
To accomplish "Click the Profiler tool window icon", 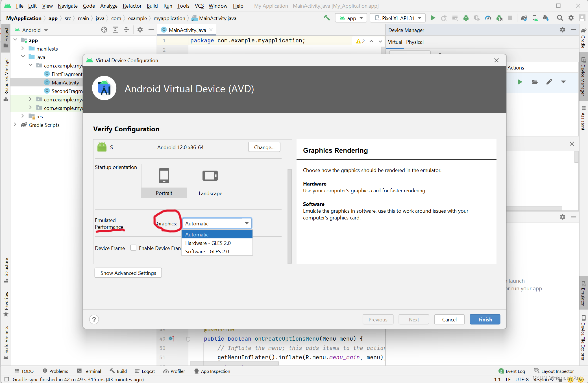I will [x=174, y=371].
